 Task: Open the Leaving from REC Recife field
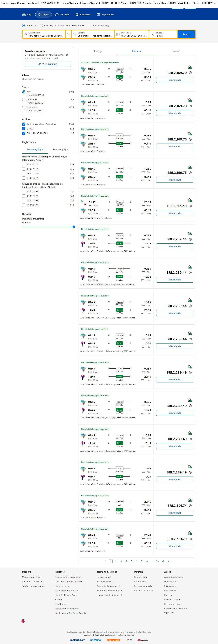coord(44,34)
